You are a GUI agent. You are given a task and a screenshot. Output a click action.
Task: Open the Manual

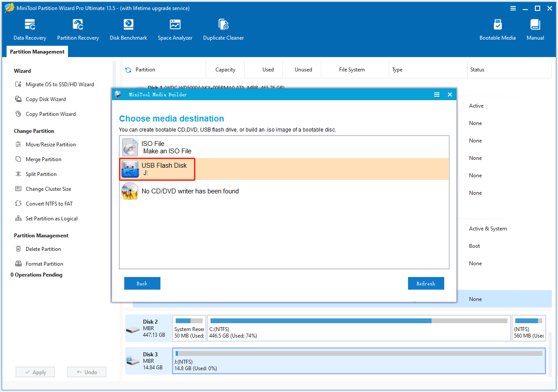(x=535, y=29)
